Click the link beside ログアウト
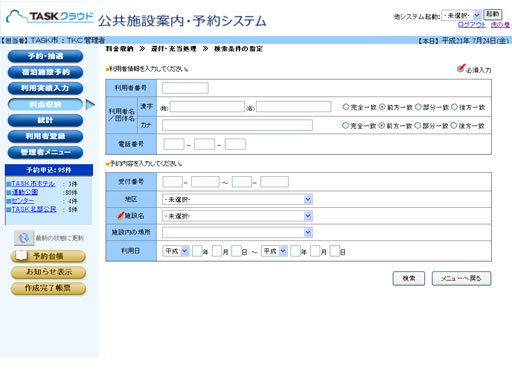Viewport: 512px width, 384px height. click(x=500, y=25)
